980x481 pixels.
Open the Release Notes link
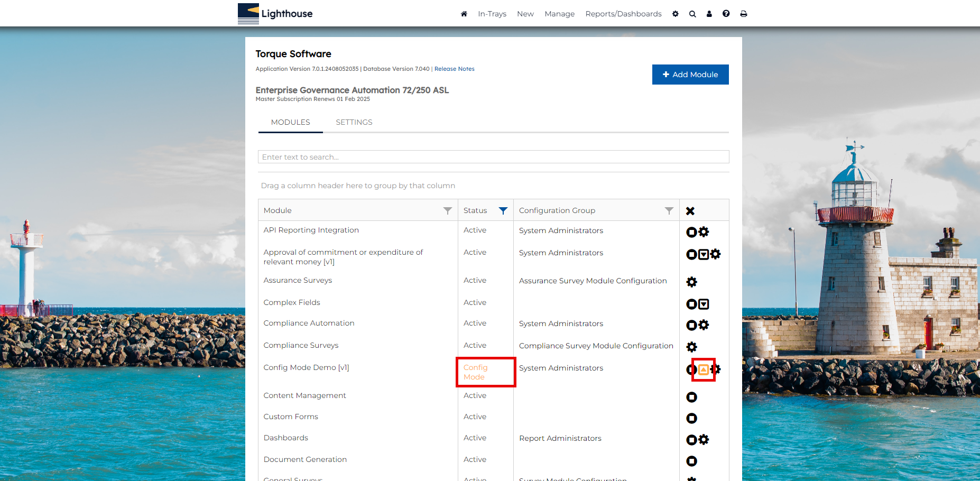click(454, 69)
